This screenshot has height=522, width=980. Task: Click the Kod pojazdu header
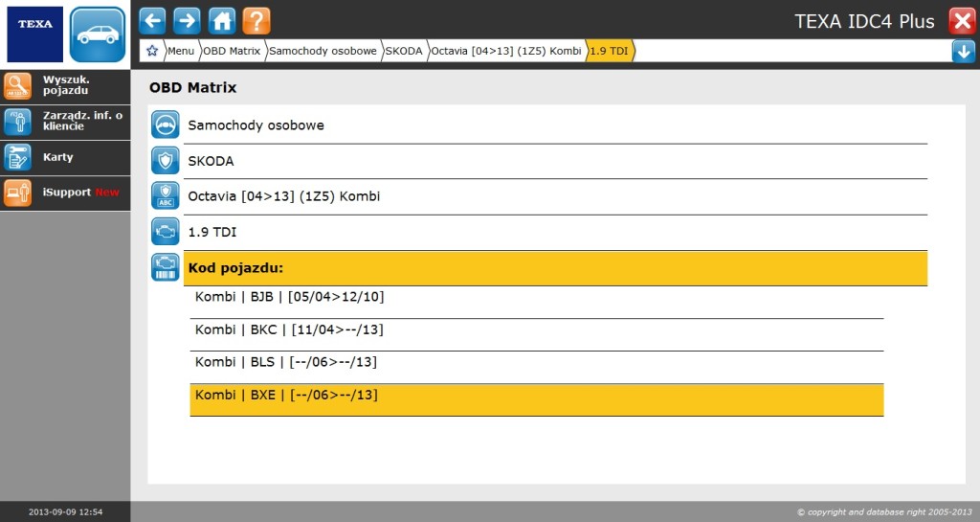(556, 268)
